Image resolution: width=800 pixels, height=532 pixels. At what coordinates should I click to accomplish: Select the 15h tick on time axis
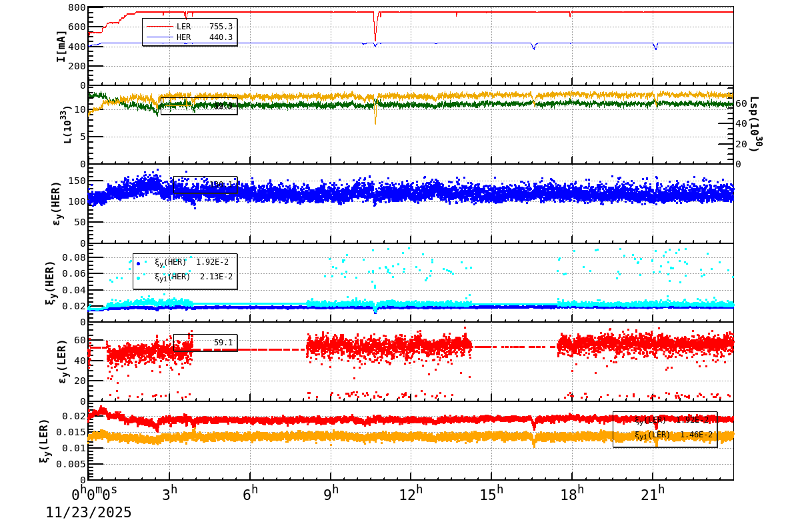pyautogui.click(x=491, y=492)
